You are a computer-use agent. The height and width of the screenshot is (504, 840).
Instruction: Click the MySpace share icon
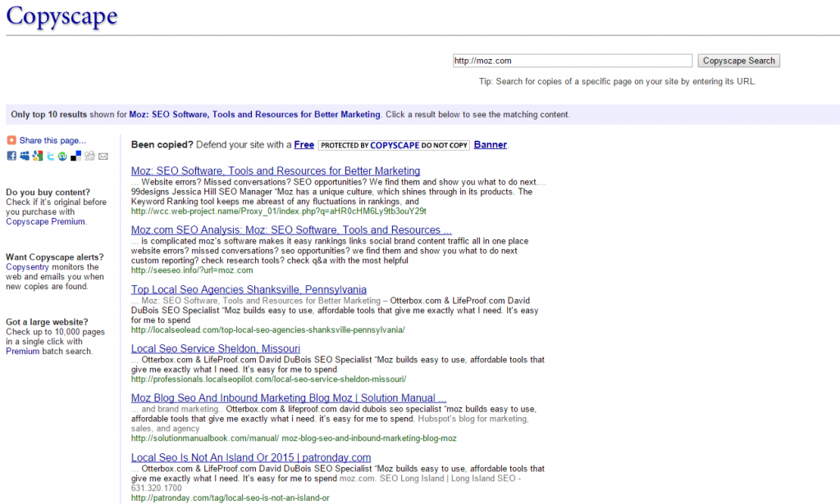tap(25, 156)
